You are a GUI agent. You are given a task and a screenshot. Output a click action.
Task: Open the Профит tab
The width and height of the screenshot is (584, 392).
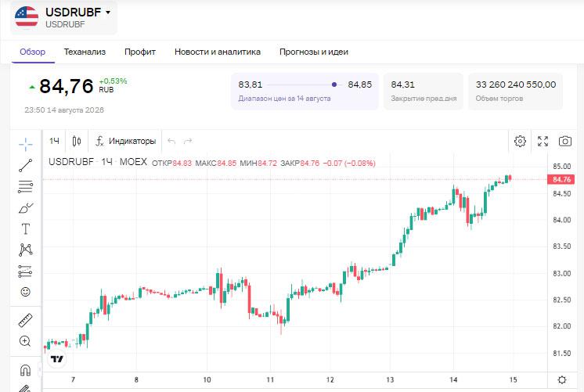[x=140, y=52]
